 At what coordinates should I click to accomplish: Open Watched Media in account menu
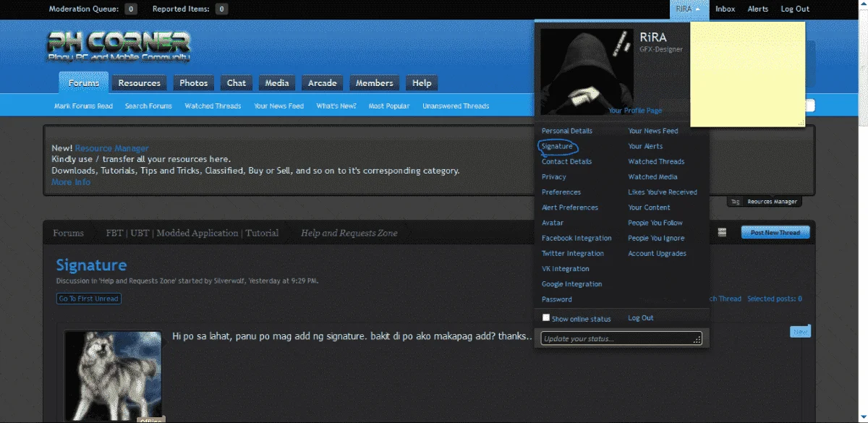coord(652,177)
